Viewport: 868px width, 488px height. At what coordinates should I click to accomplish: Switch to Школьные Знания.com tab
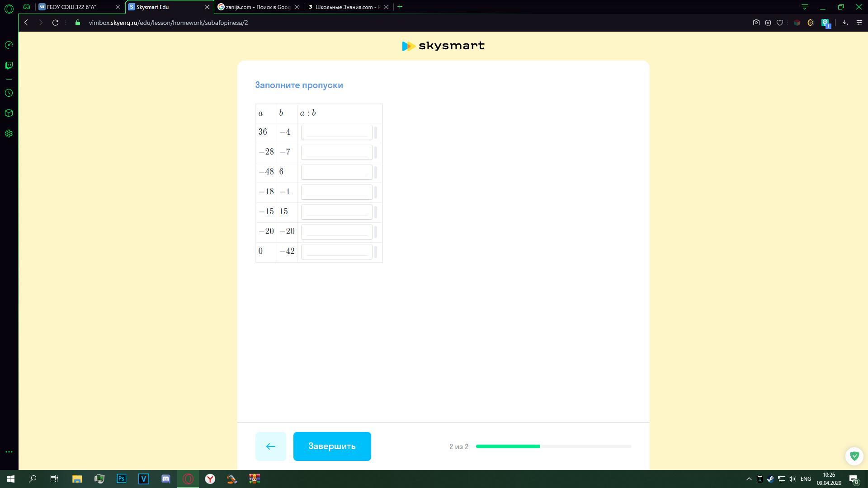[x=346, y=7]
